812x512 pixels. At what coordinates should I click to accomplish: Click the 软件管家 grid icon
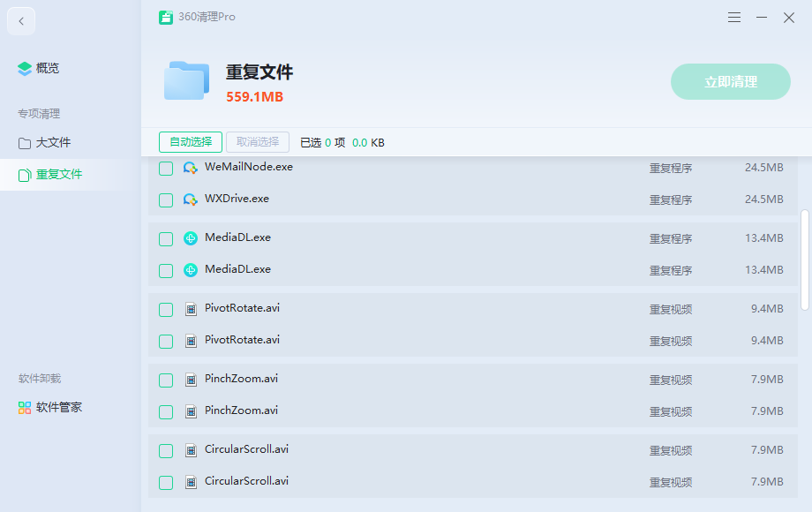click(25, 408)
